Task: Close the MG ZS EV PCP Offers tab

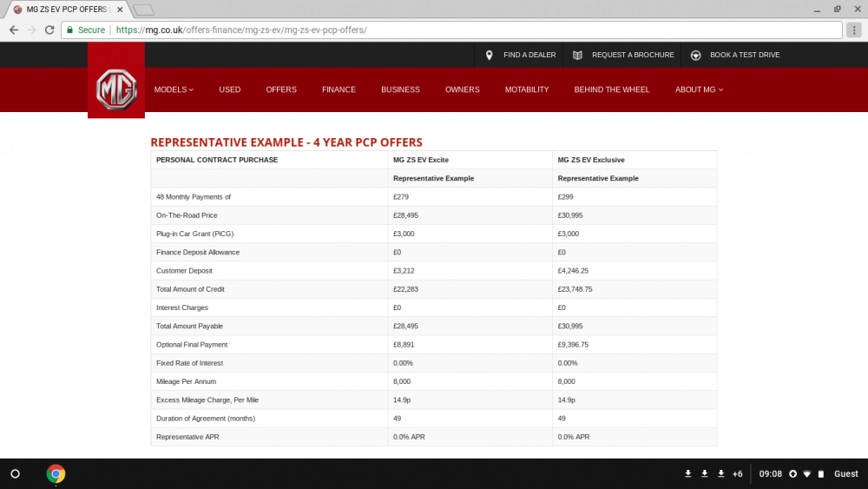Action: (x=120, y=10)
